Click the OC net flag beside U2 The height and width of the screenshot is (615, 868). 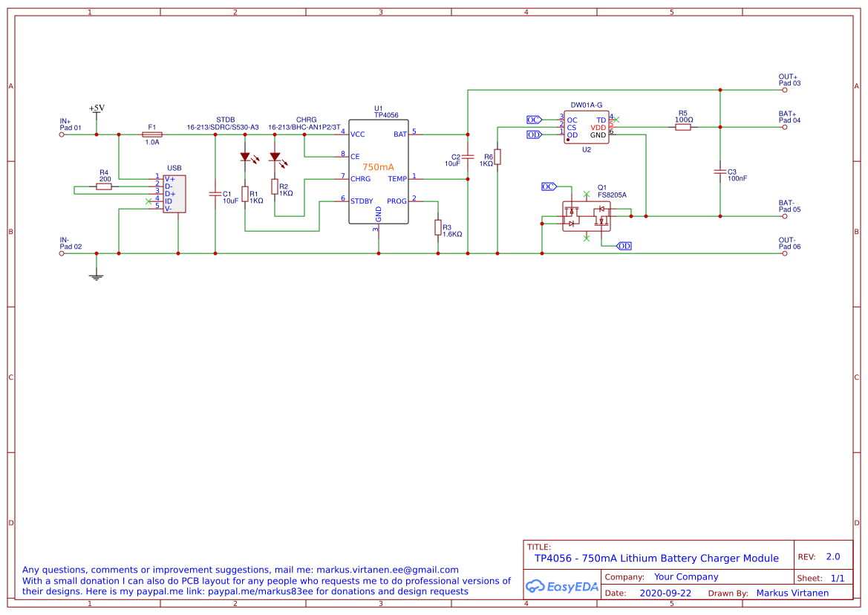point(534,120)
